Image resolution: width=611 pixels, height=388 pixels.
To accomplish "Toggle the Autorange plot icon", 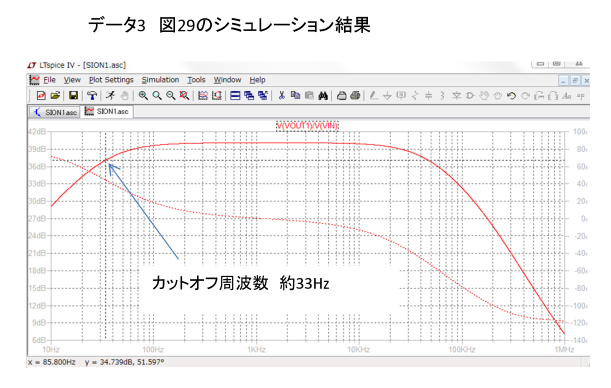I will pos(203,95).
